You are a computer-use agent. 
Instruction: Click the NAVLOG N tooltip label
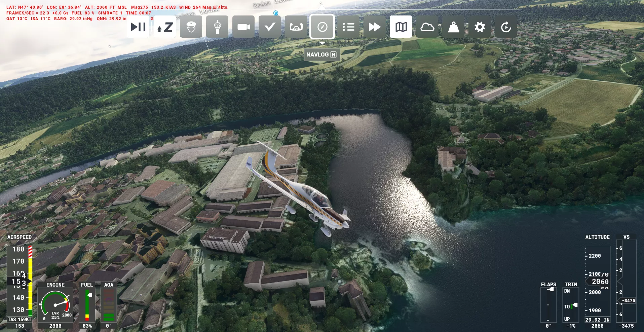click(x=322, y=54)
